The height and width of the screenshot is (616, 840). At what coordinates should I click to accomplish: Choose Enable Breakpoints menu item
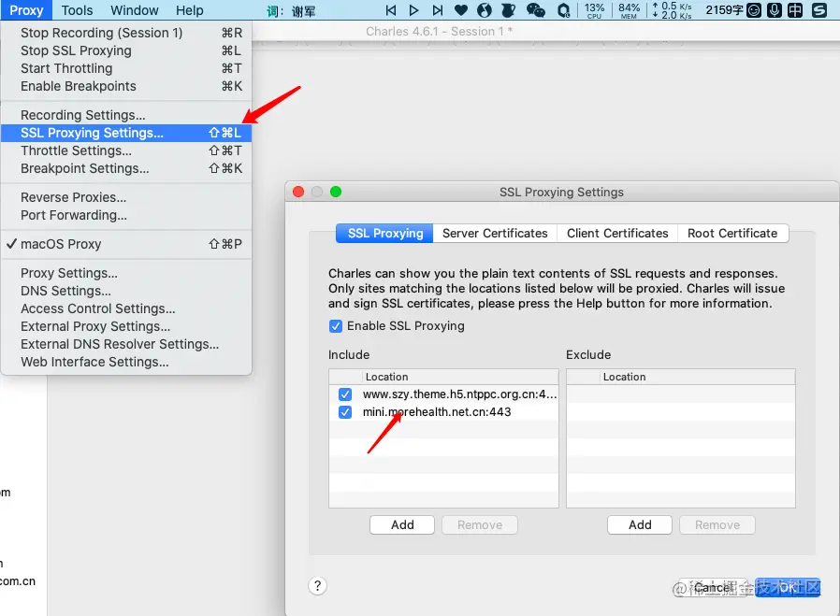[x=126, y=86]
